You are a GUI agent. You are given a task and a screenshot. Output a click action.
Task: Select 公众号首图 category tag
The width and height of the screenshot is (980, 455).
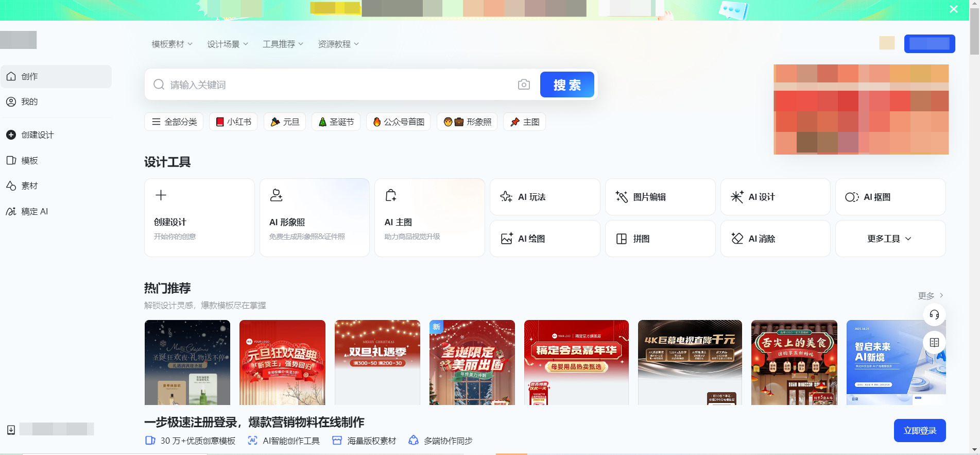coord(399,122)
